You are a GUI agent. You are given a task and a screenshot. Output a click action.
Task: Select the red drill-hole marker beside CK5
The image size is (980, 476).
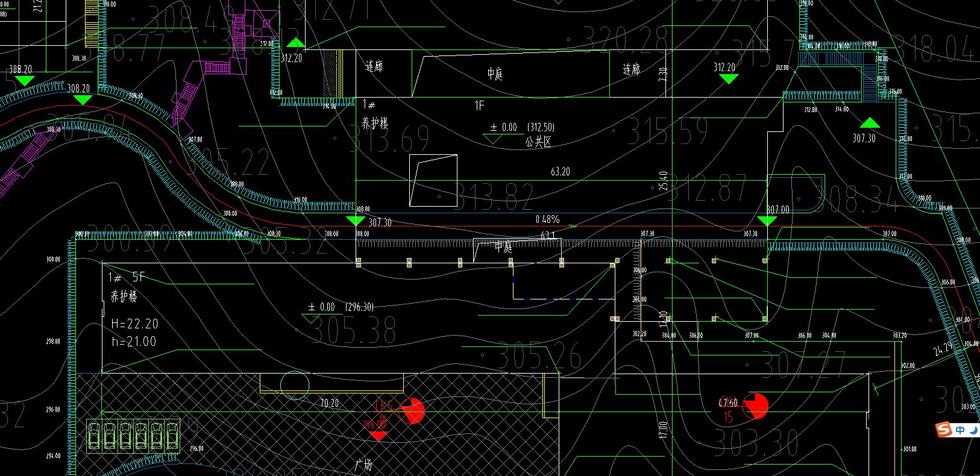413,410
